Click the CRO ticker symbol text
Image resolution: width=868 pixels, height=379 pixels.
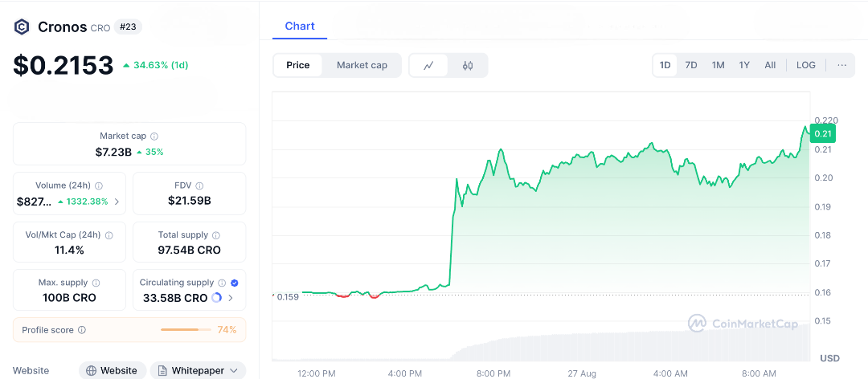tap(100, 27)
